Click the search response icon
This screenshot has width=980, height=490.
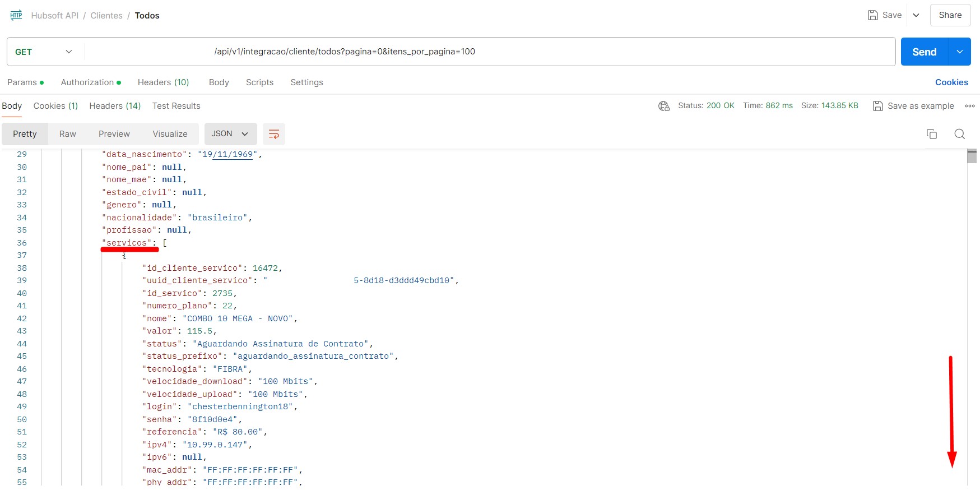pyautogui.click(x=959, y=134)
